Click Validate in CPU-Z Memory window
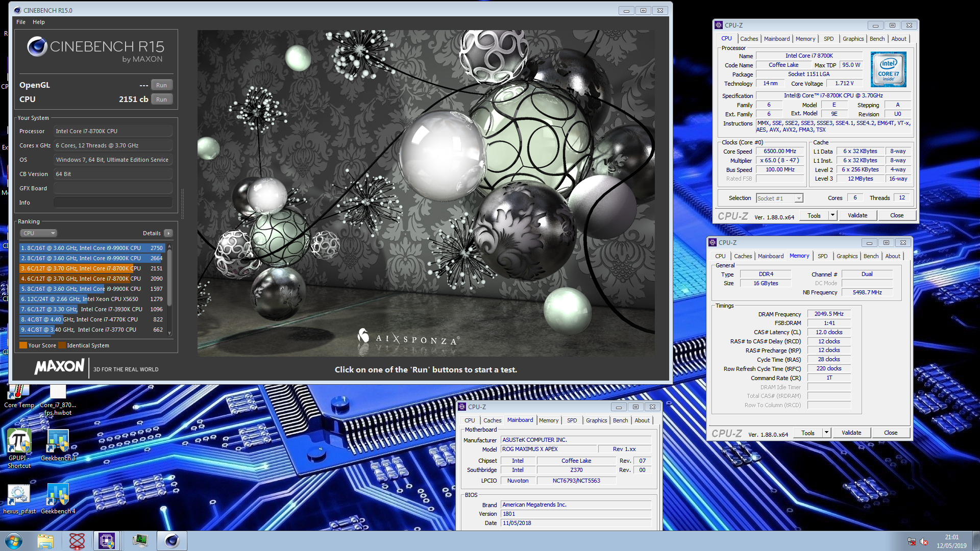 [x=851, y=433]
